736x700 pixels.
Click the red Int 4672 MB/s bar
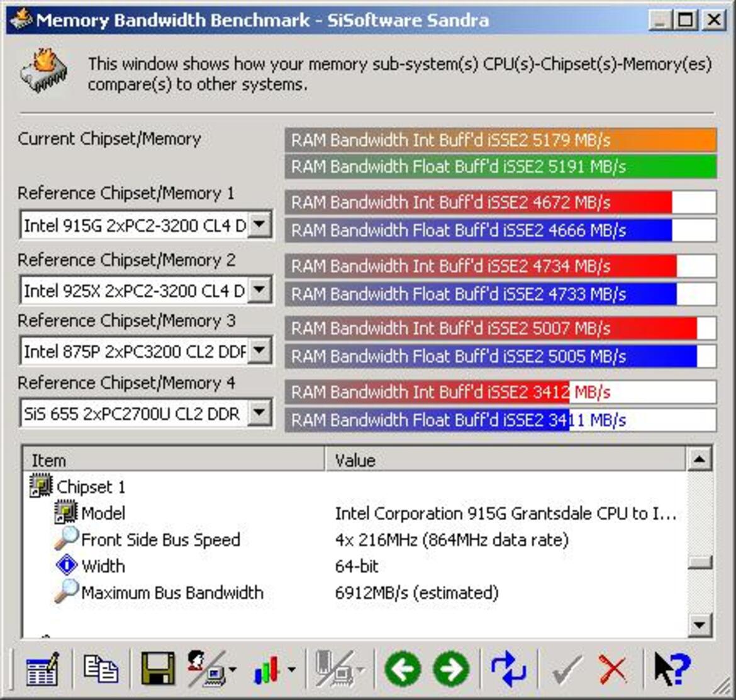tap(500, 203)
